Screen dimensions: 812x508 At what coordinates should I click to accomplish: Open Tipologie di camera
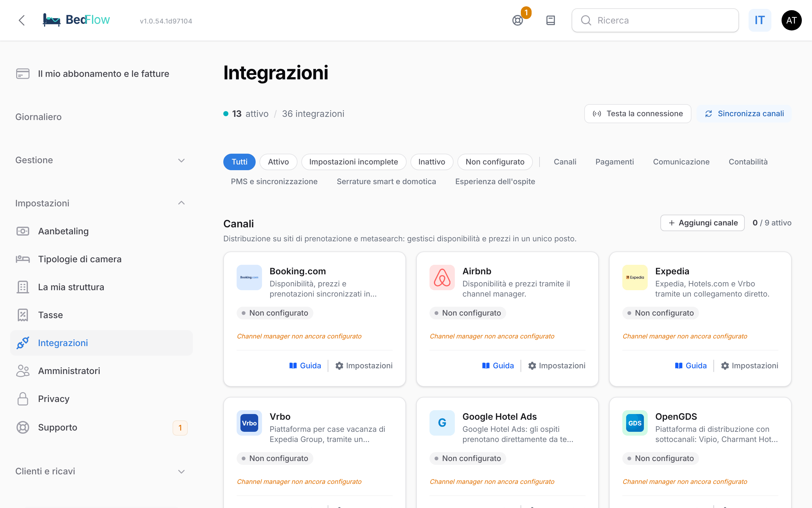(101, 259)
